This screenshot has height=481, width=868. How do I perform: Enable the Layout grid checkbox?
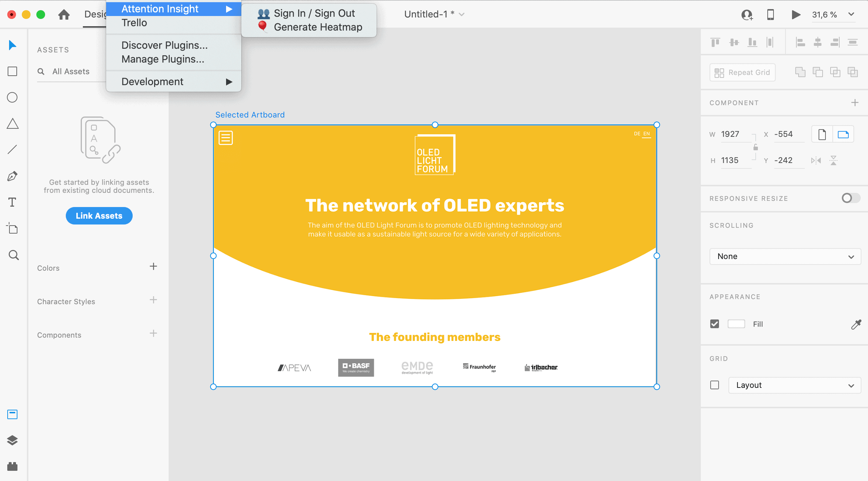click(715, 385)
